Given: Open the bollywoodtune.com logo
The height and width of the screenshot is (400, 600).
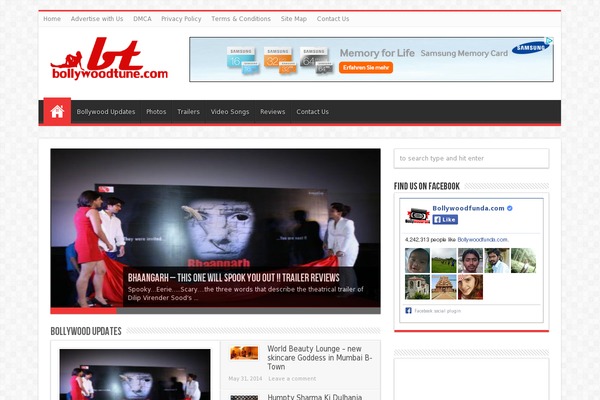Looking at the screenshot, I should point(109,59).
